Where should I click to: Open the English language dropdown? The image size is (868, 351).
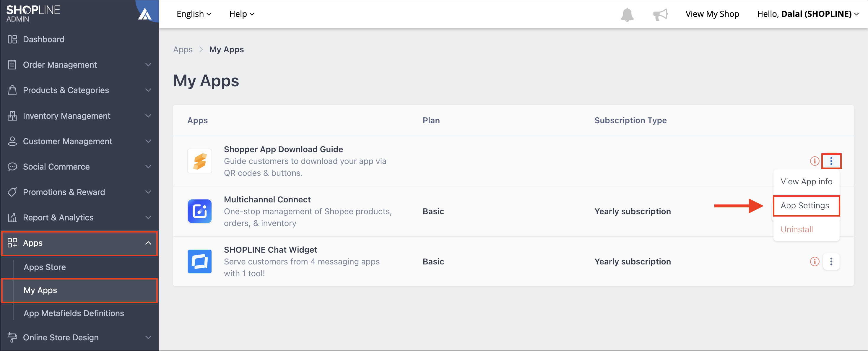(x=194, y=14)
